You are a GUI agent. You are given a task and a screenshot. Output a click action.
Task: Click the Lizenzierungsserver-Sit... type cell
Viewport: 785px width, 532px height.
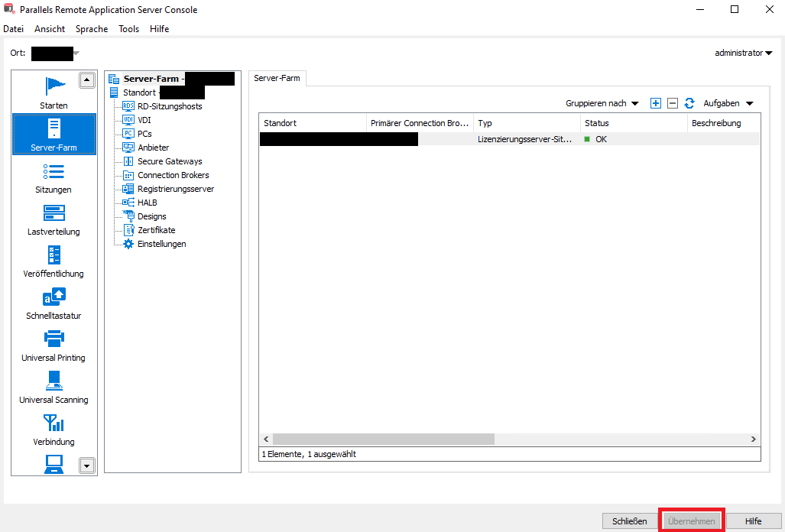click(x=527, y=139)
